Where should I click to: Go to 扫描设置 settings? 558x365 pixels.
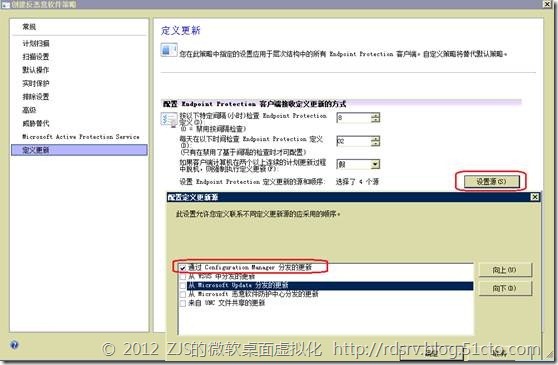tap(36, 57)
